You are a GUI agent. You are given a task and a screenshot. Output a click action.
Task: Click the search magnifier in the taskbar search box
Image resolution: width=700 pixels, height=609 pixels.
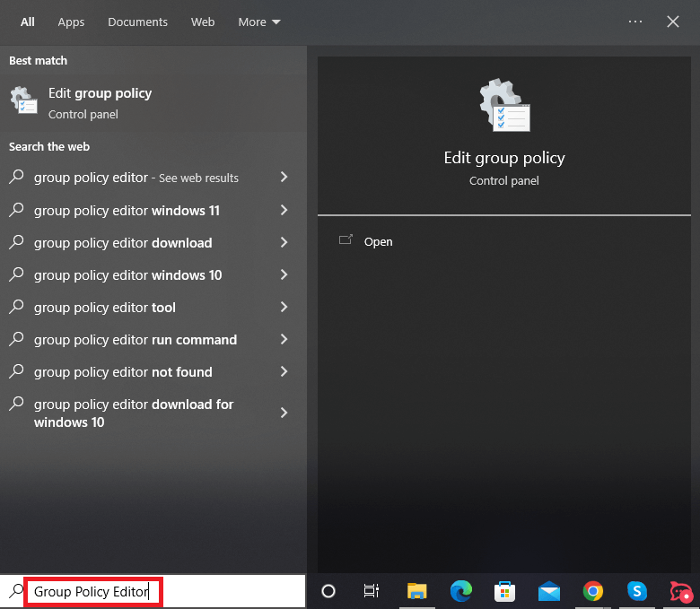(16, 591)
